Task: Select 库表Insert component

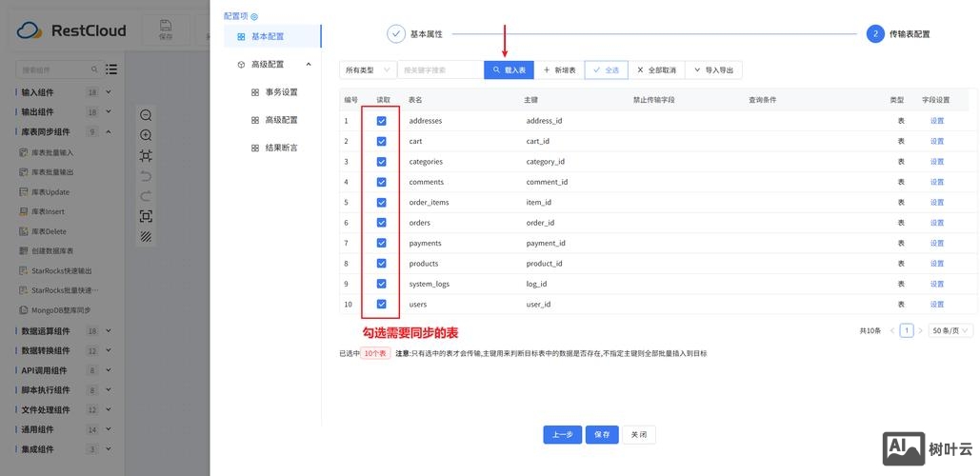Action: pyautogui.click(x=42, y=211)
